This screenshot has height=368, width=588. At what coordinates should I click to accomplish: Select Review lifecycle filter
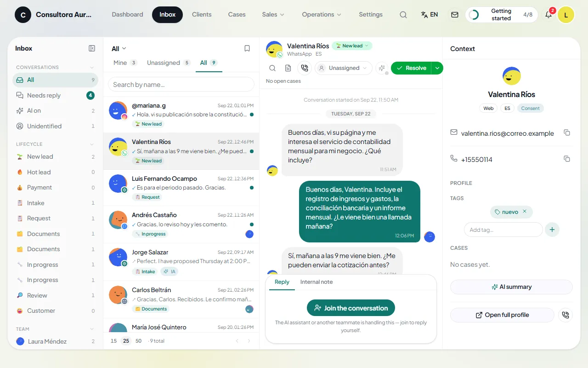coord(55,295)
